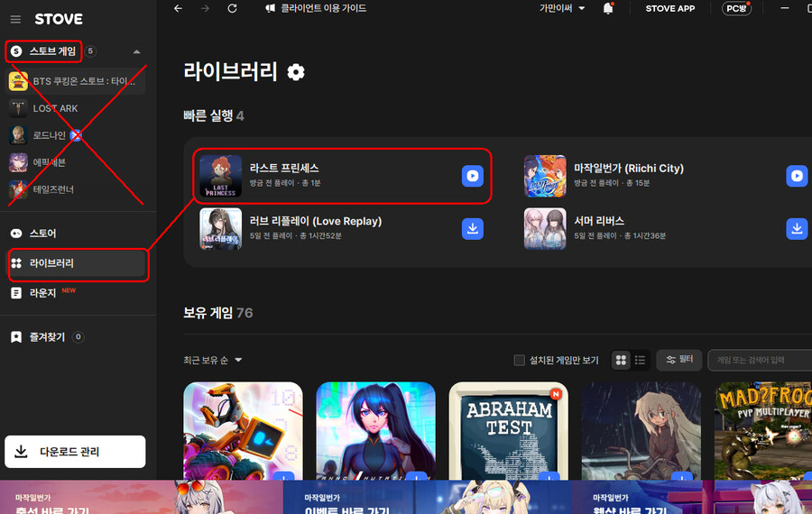Open 클라이언트 이용 가이드 link
This screenshot has width=812, height=514.
coord(316,8)
